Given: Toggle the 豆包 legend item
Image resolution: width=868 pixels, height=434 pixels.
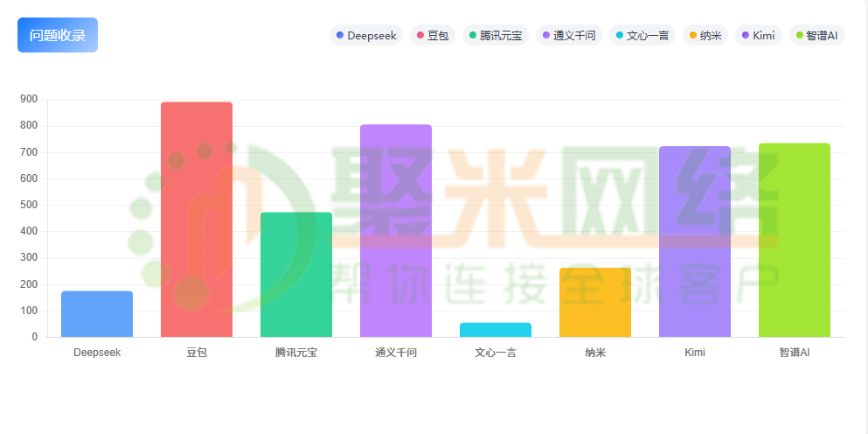Looking at the screenshot, I should (433, 36).
